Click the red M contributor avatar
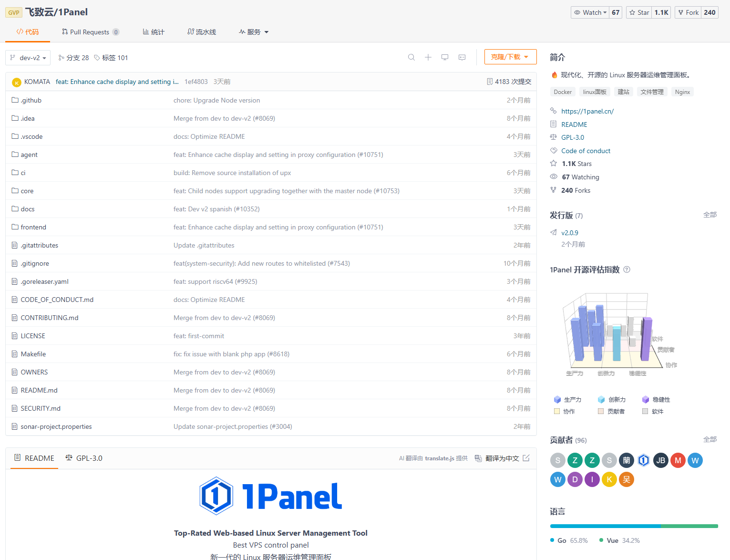 (x=678, y=460)
